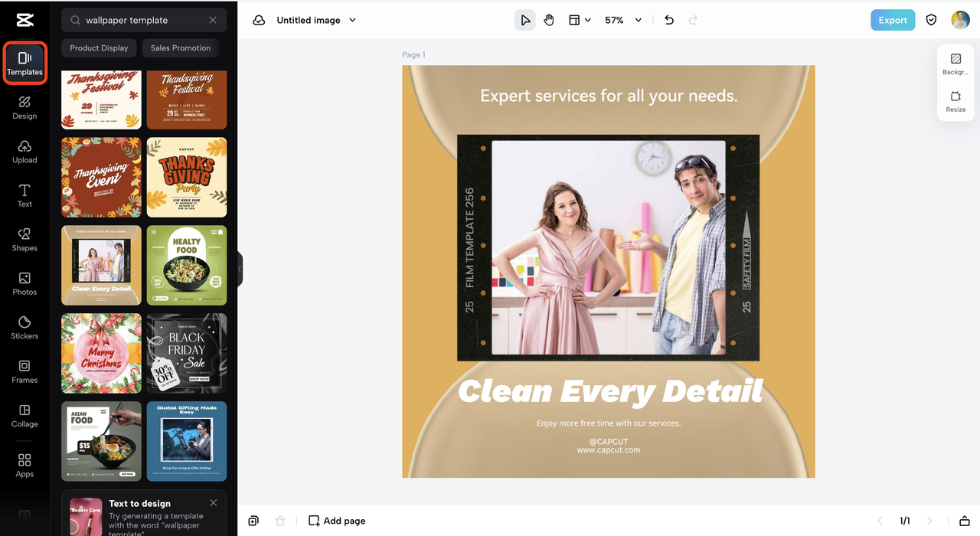Click the Page 1 label
This screenshot has width=980, height=536.
click(x=413, y=54)
